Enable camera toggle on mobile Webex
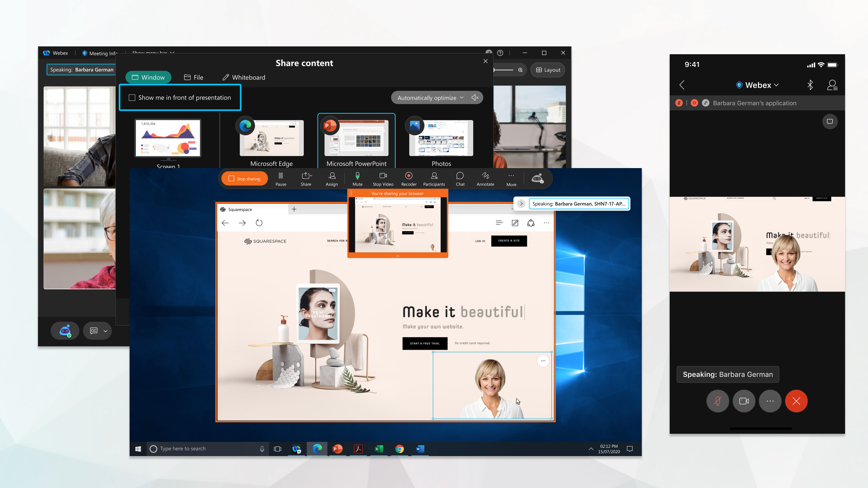 744,400
